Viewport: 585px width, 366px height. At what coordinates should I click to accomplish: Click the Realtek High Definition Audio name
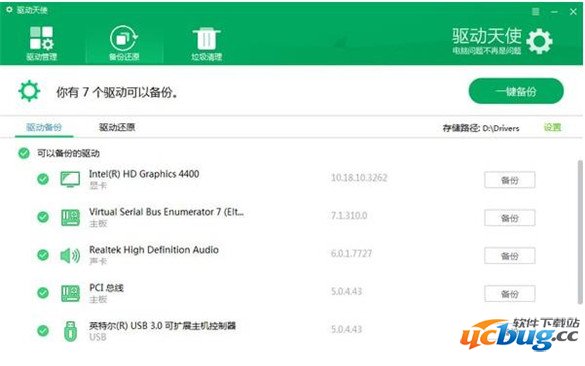coord(154,250)
